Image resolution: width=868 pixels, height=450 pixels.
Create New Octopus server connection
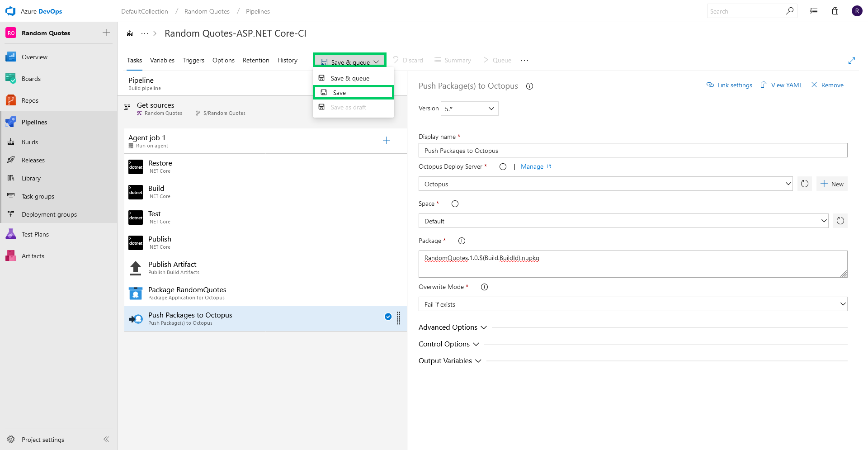[832, 184]
